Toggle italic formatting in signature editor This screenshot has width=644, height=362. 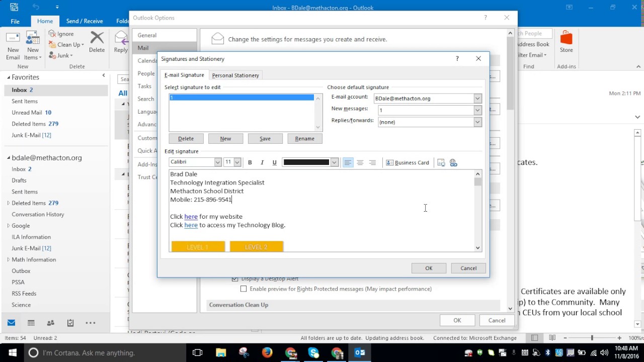pyautogui.click(x=262, y=162)
